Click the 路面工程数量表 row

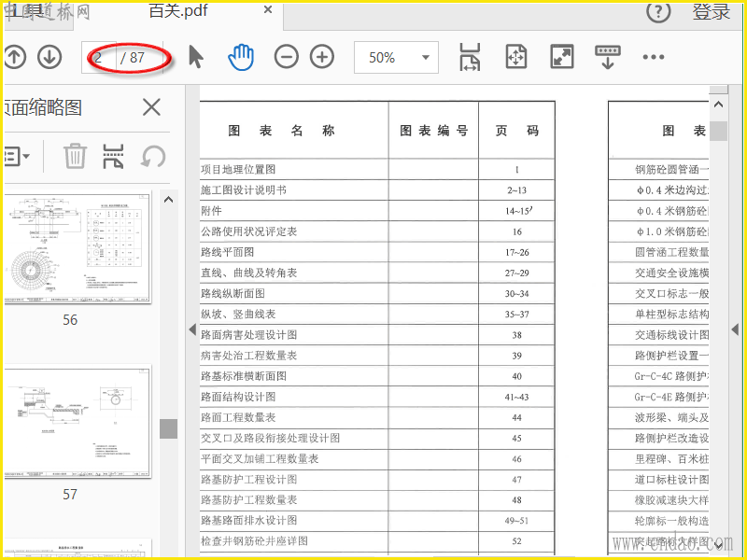[377, 417]
